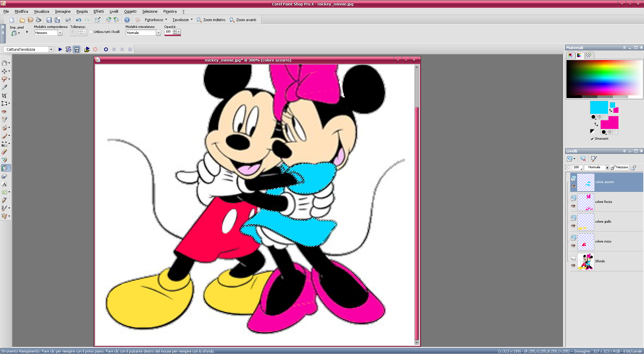Toggle the Strumenti checkbox
Image resolution: width=644 pixels, height=354 pixels.
[592, 139]
